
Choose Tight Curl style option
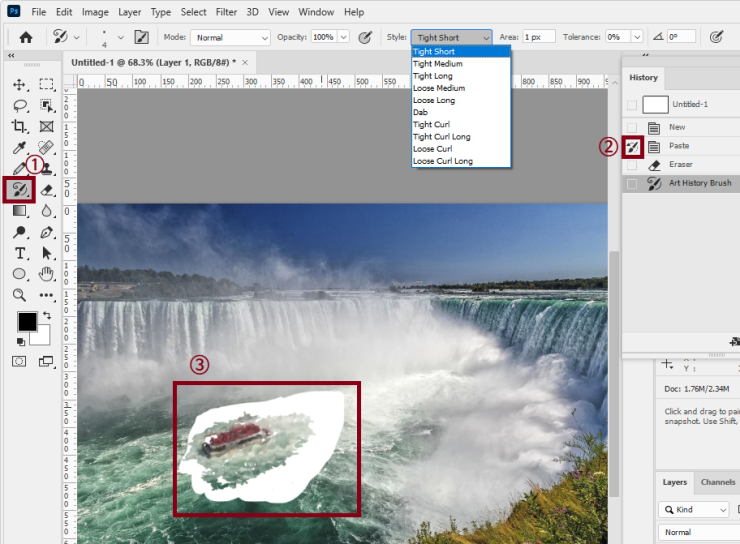[461, 125]
